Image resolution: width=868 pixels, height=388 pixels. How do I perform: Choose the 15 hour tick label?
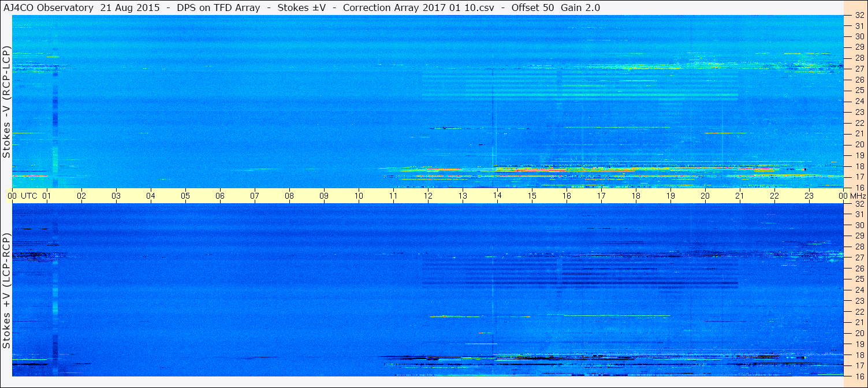[532, 196]
